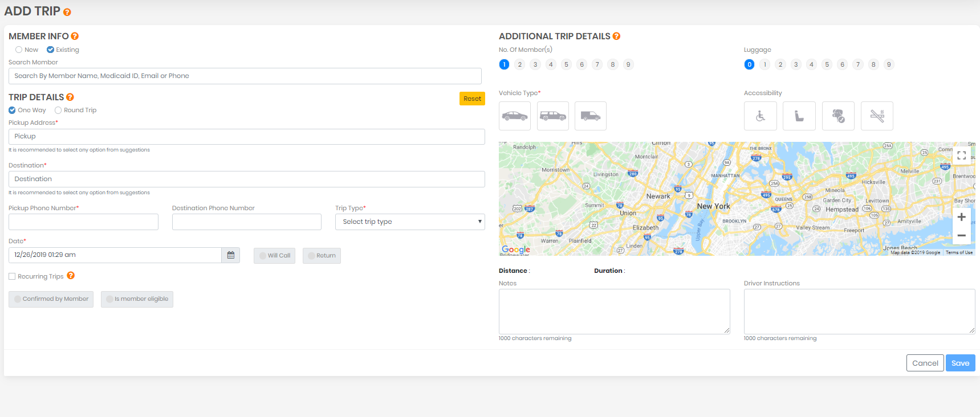Click the Date field showing 12/26/2019
The image size is (980, 417).
pyautogui.click(x=115, y=255)
